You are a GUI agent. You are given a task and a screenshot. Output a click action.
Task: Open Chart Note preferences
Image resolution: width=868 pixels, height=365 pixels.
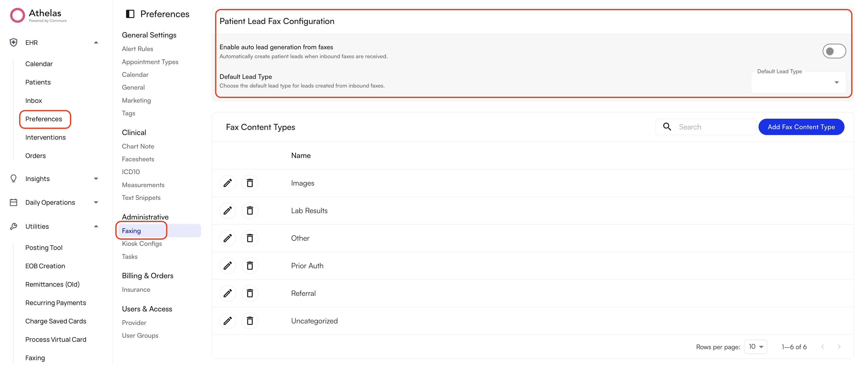138,146
